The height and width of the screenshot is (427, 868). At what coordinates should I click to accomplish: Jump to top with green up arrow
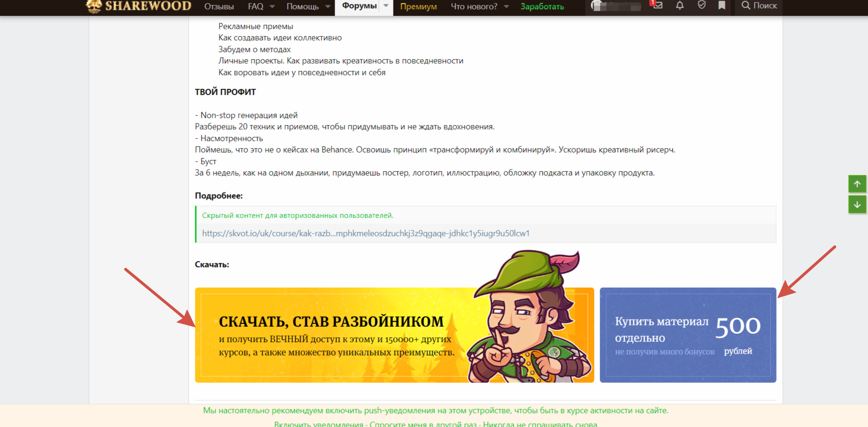pos(857,184)
